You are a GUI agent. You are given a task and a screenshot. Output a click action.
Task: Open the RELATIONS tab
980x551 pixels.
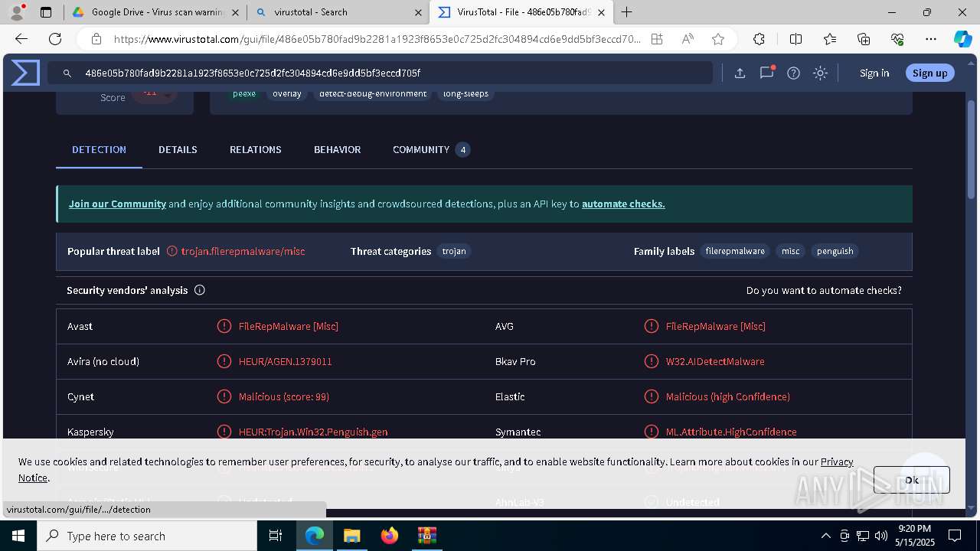256,149
